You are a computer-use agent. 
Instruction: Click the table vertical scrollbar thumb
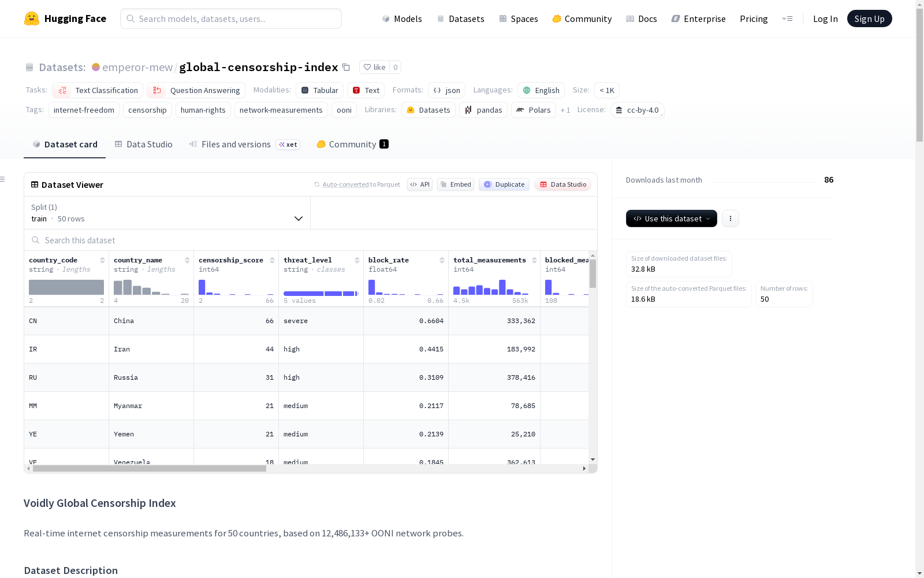[593, 273]
